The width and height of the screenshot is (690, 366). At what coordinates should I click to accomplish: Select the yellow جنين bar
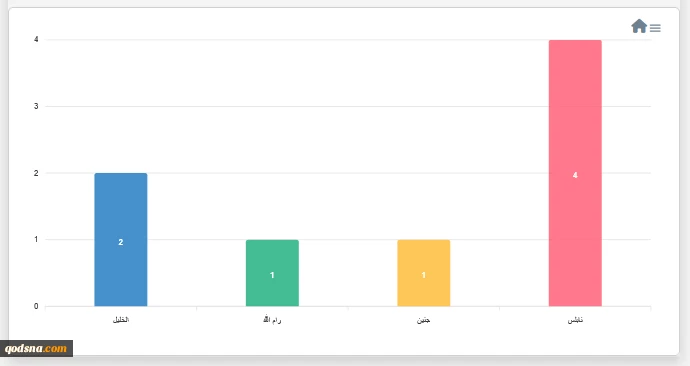[424, 273]
